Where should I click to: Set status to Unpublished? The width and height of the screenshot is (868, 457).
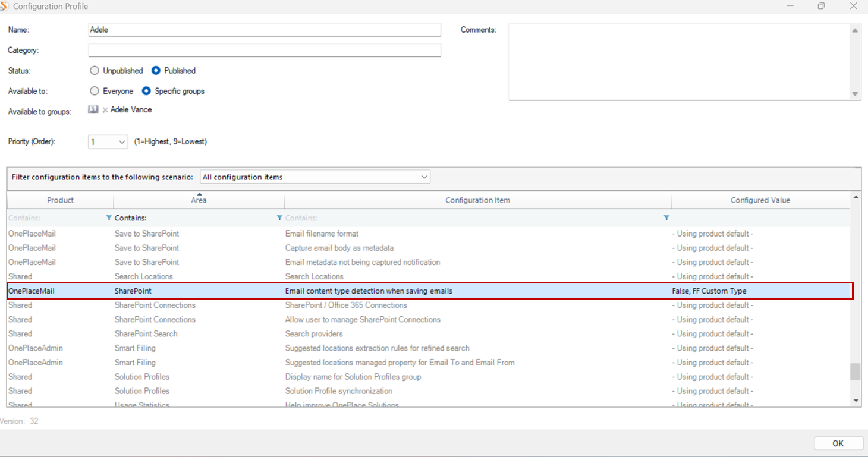point(95,71)
